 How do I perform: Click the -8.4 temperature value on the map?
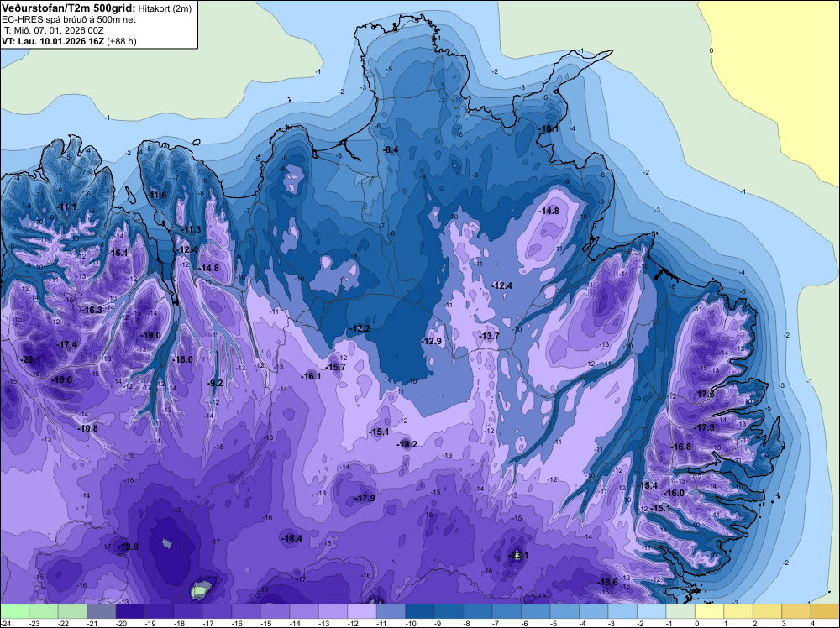(391, 149)
